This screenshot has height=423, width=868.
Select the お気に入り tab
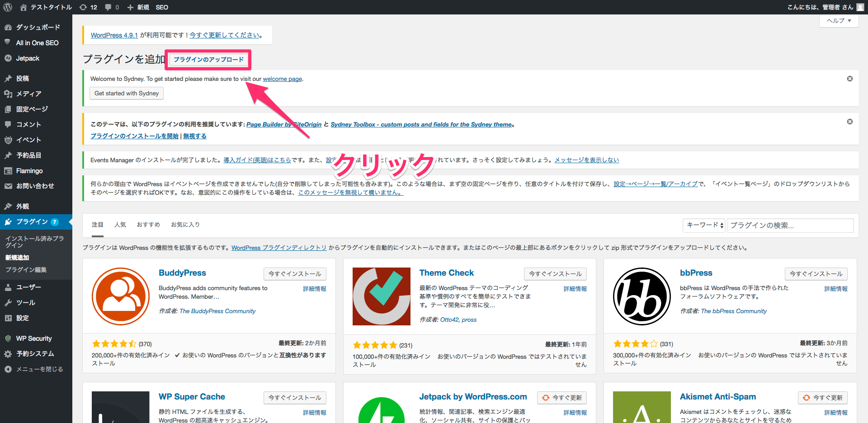coord(185,225)
